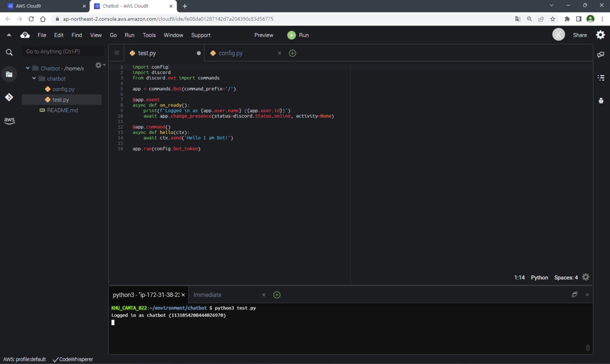Collapse the Chatbot root folder
The width and height of the screenshot is (610, 364).
pyautogui.click(x=28, y=68)
